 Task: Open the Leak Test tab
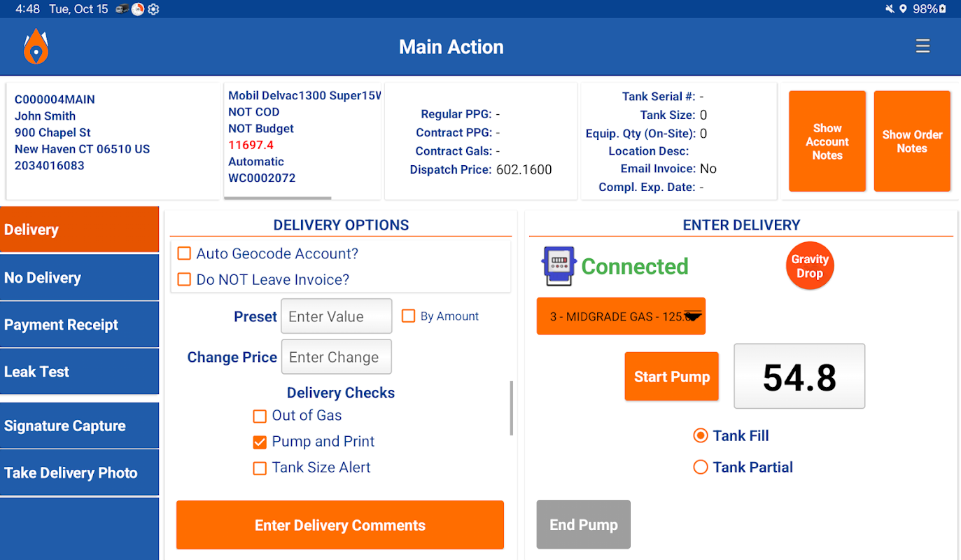(79, 372)
